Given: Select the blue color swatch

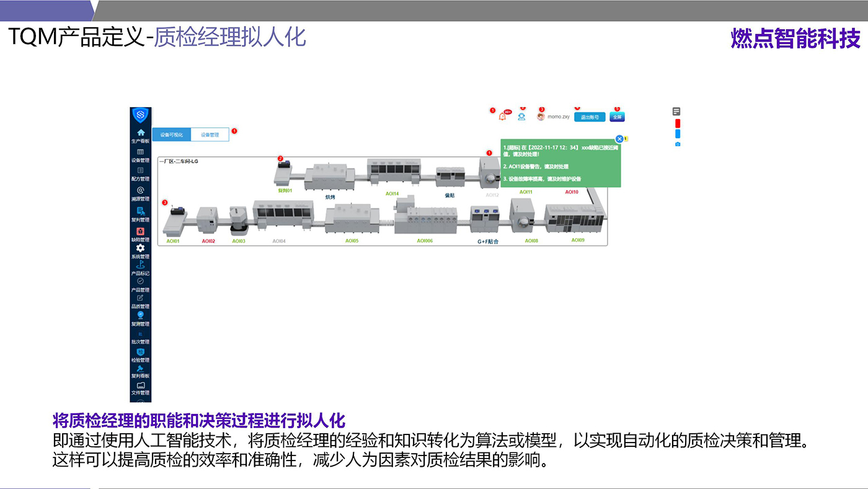Looking at the screenshot, I should click(677, 134).
